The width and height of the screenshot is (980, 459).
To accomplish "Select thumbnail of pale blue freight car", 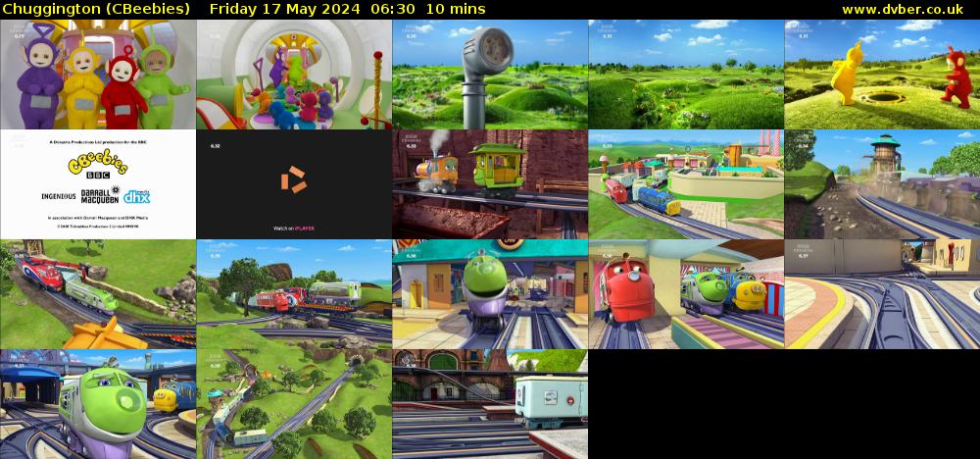I will 490,404.
